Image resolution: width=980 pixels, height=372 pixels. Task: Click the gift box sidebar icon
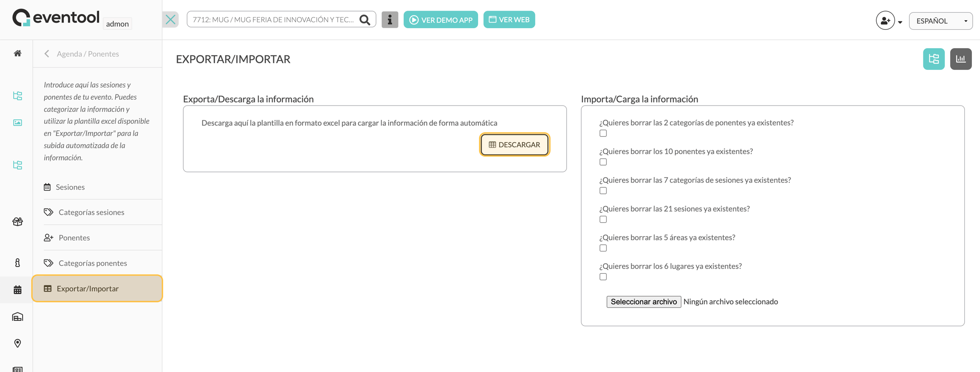17,221
